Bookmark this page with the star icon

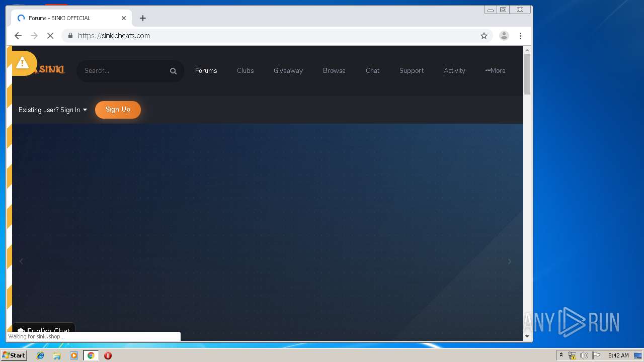point(484,36)
